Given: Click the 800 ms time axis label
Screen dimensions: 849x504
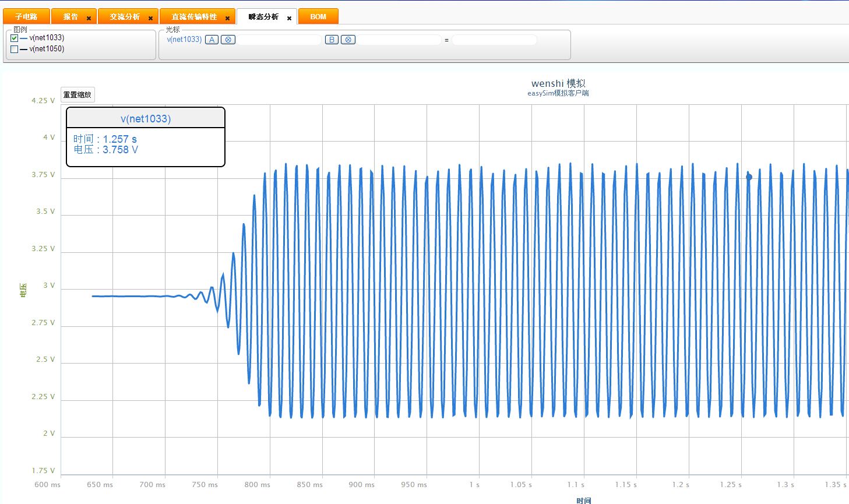Looking at the screenshot, I should pos(257,485).
